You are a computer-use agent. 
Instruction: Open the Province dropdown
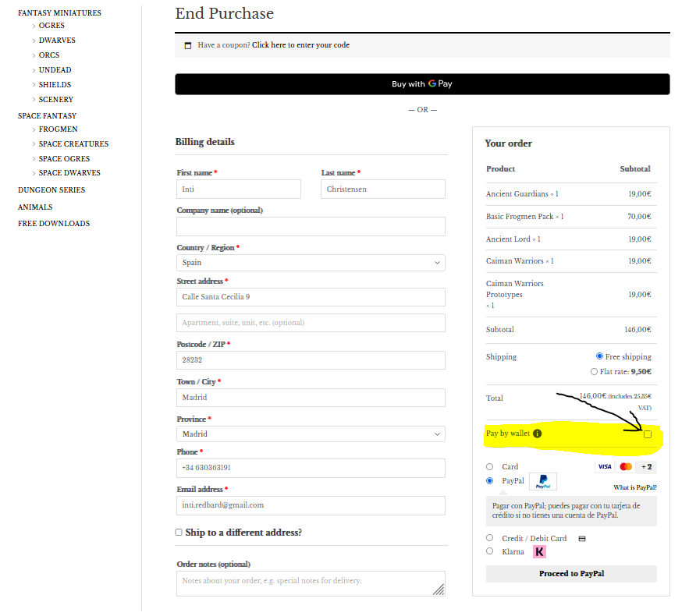pyautogui.click(x=311, y=434)
